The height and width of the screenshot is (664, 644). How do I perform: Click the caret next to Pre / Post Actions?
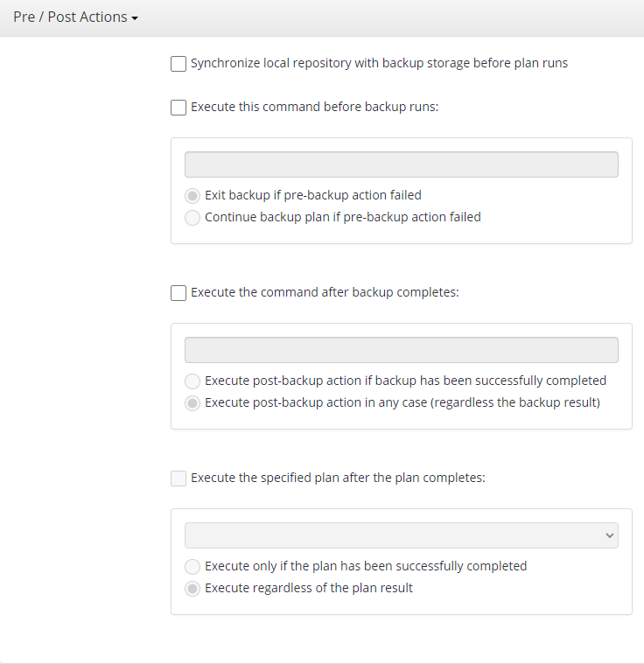[135, 18]
